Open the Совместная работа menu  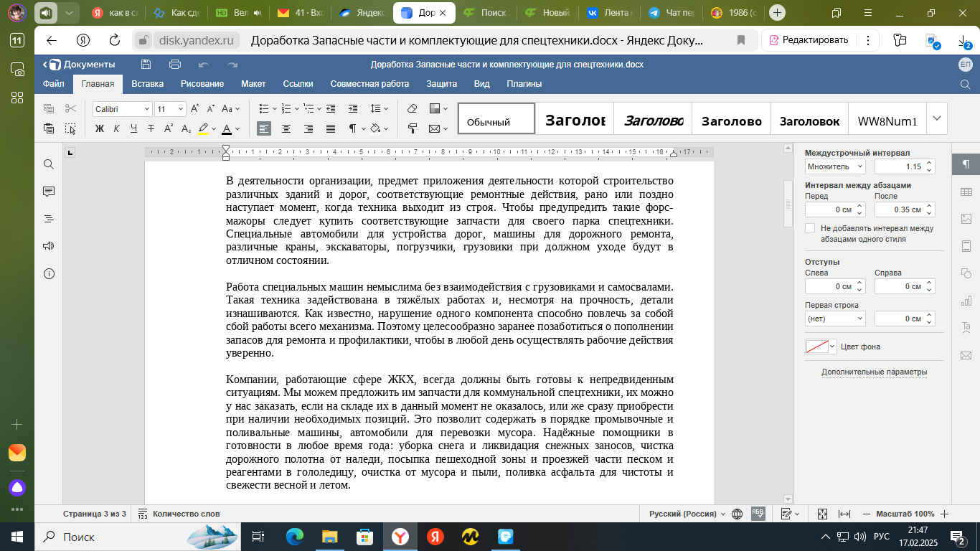coord(371,84)
